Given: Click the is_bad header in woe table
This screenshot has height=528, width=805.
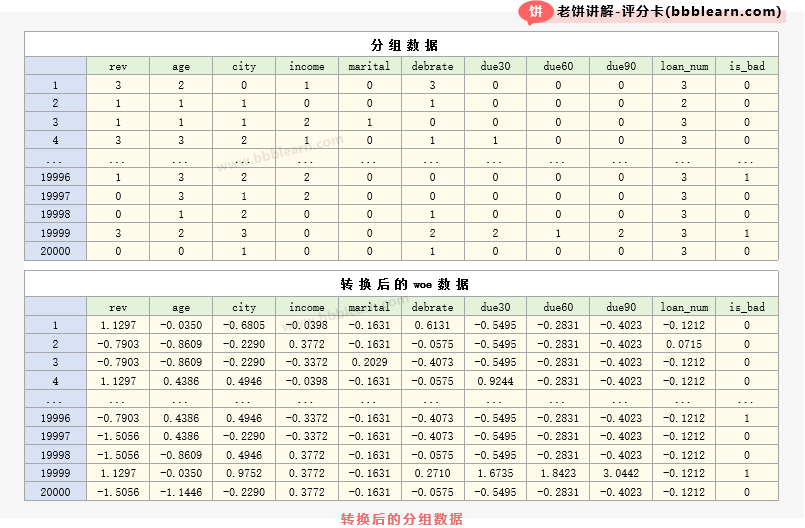Looking at the screenshot, I should pyautogui.click(x=747, y=307).
